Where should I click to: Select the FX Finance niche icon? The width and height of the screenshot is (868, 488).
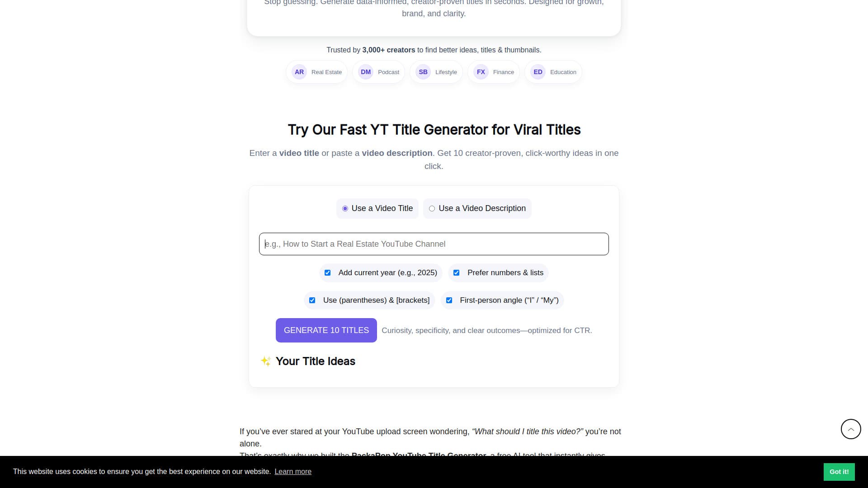481,72
